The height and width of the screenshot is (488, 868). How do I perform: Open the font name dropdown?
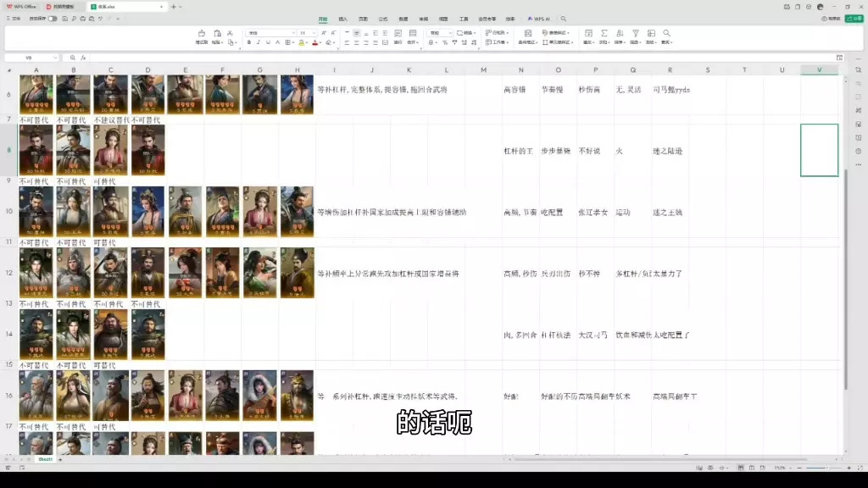tap(293, 33)
